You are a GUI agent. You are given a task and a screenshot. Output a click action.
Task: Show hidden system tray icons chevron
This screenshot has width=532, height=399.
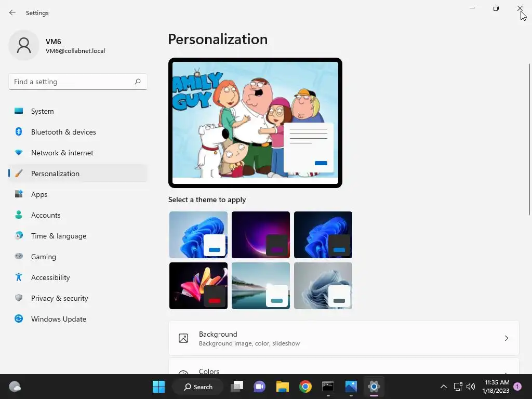pyautogui.click(x=444, y=387)
